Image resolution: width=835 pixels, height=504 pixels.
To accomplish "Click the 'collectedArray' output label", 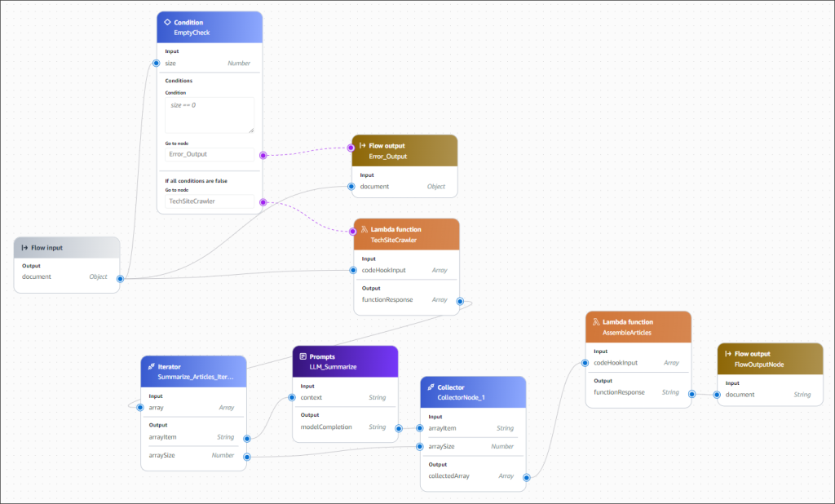I will click(449, 476).
